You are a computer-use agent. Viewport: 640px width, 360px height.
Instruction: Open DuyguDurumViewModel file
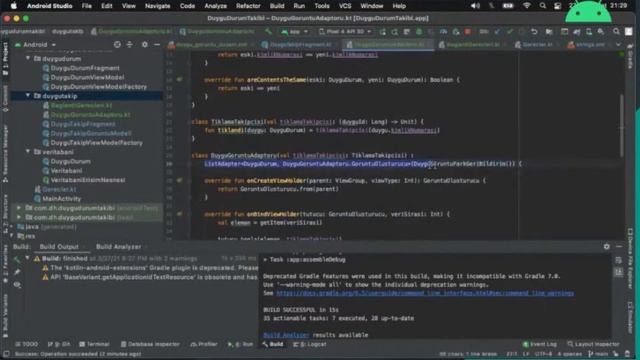coord(87,77)
